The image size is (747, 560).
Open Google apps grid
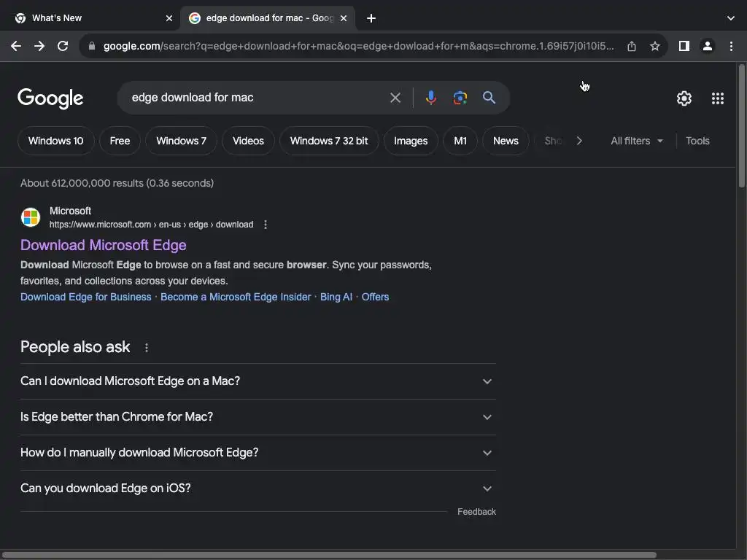718,98
